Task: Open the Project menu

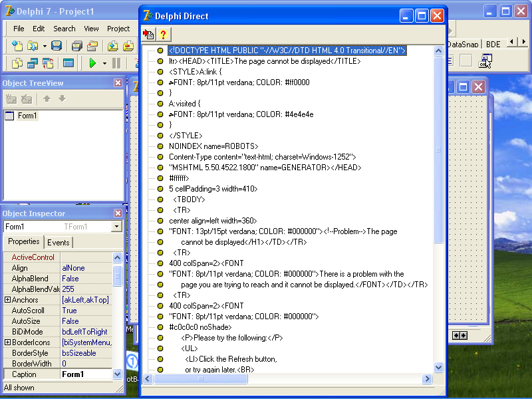Action: (x=118, y=29)
